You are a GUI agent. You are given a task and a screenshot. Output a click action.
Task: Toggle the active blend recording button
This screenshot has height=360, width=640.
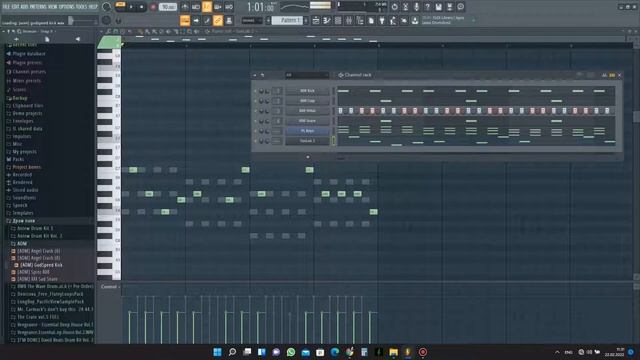tap(218, 7)
